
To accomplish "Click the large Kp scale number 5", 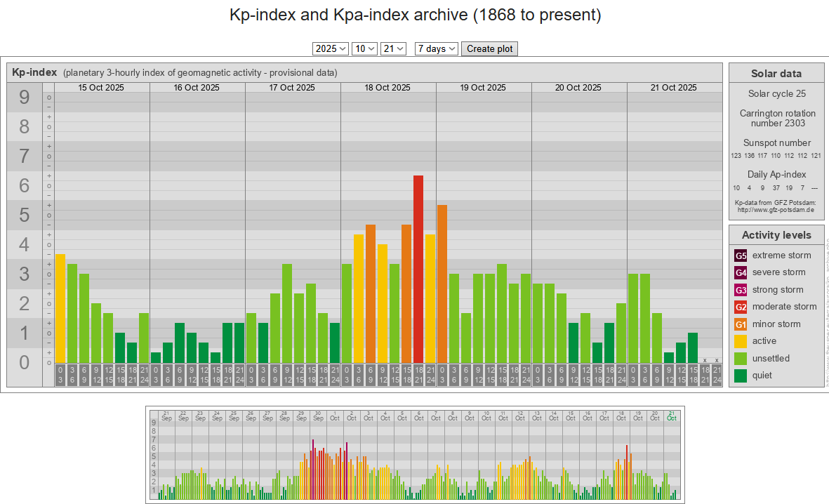I will [25, 215].
